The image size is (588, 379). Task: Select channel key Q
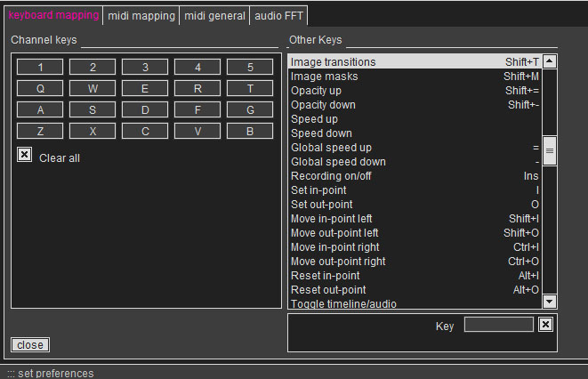point(40,89)
